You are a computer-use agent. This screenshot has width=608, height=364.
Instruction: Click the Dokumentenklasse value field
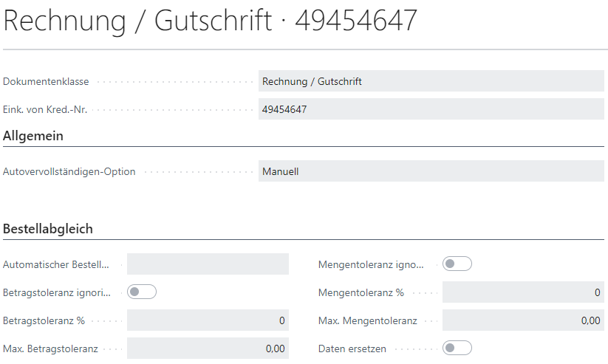(431, 81)
